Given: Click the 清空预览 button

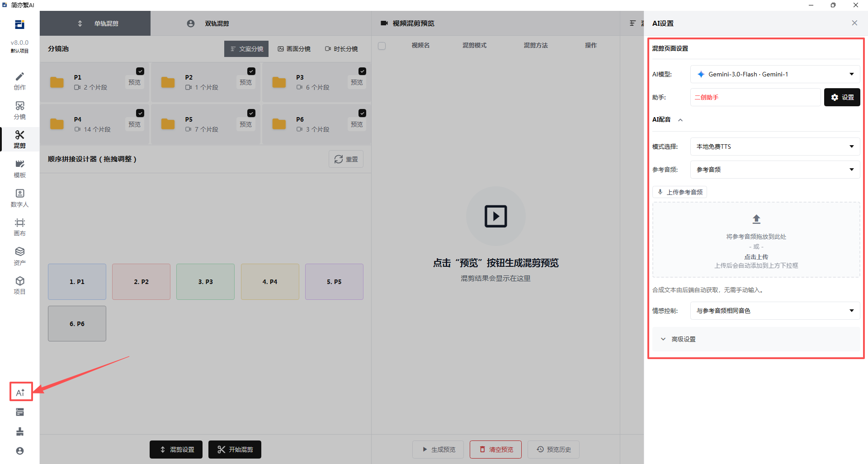Looking at the screenshot, I should (x=495, y=450).
